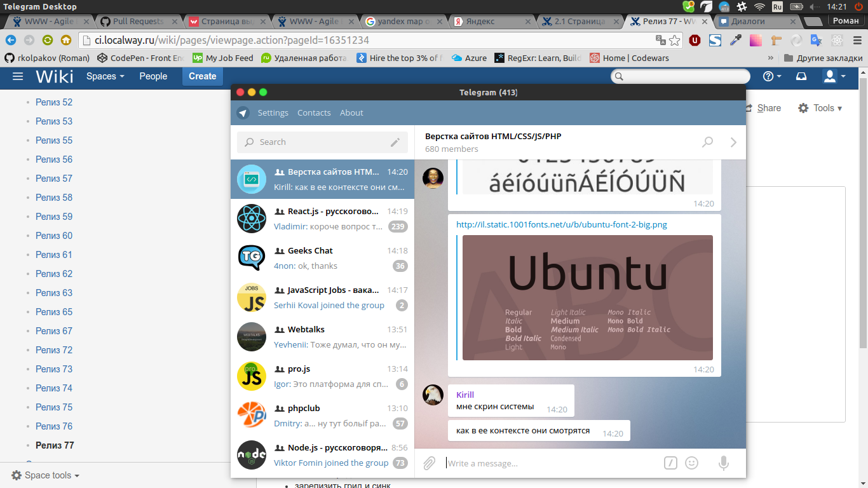Open bot commands slash icon
Screen dimensions: 868x488
pyautogui.click(x=670, y=463)
